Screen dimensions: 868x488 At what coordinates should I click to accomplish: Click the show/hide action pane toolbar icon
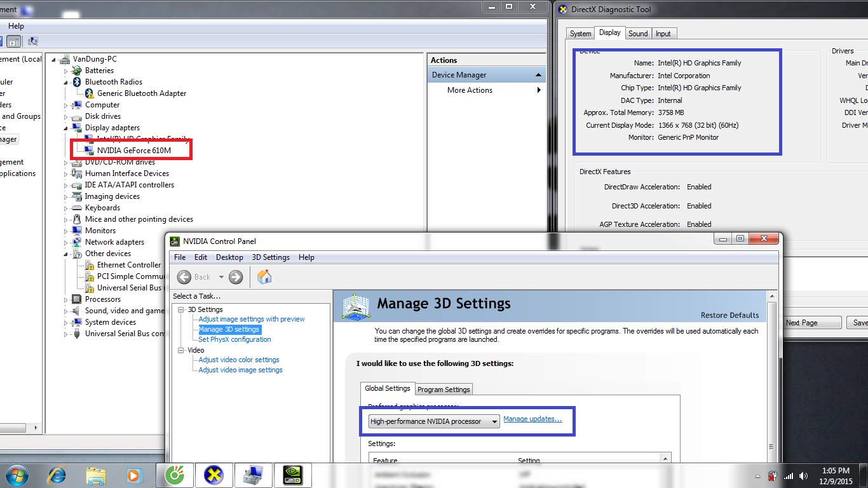(14, 42)
